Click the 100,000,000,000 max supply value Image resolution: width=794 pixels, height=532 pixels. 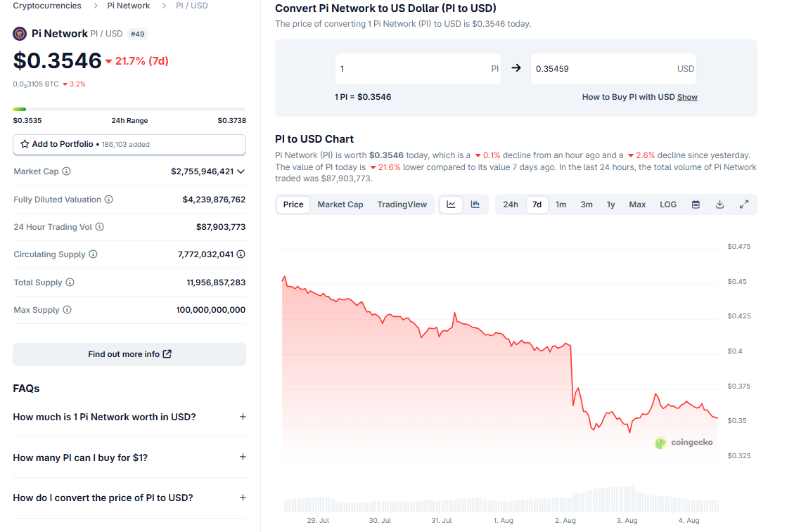click(x=211, y=310)
